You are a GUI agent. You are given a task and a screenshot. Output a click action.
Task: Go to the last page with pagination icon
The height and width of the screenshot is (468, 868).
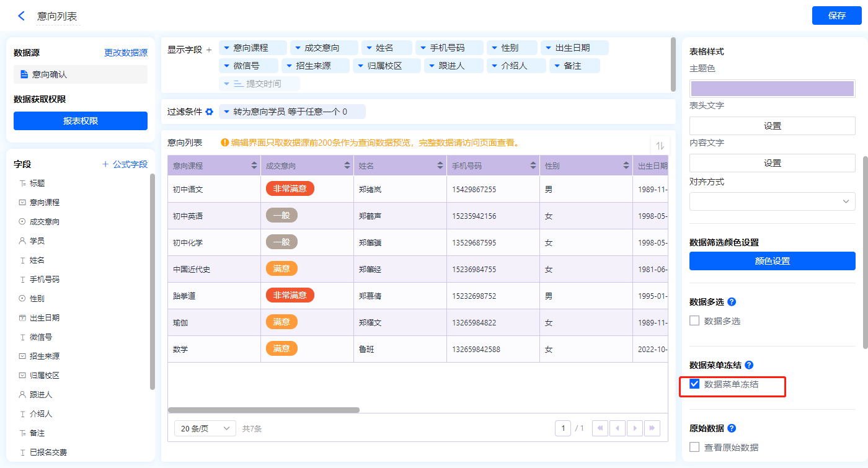652,428
